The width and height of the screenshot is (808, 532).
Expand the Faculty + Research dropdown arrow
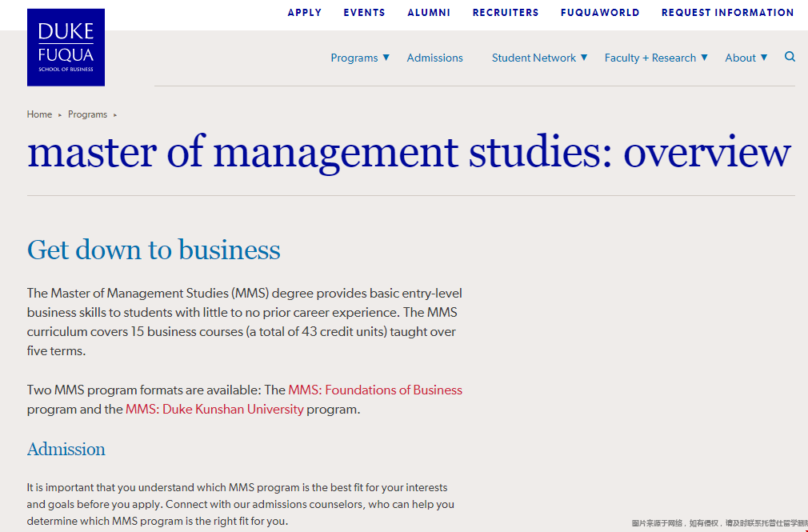705,58
